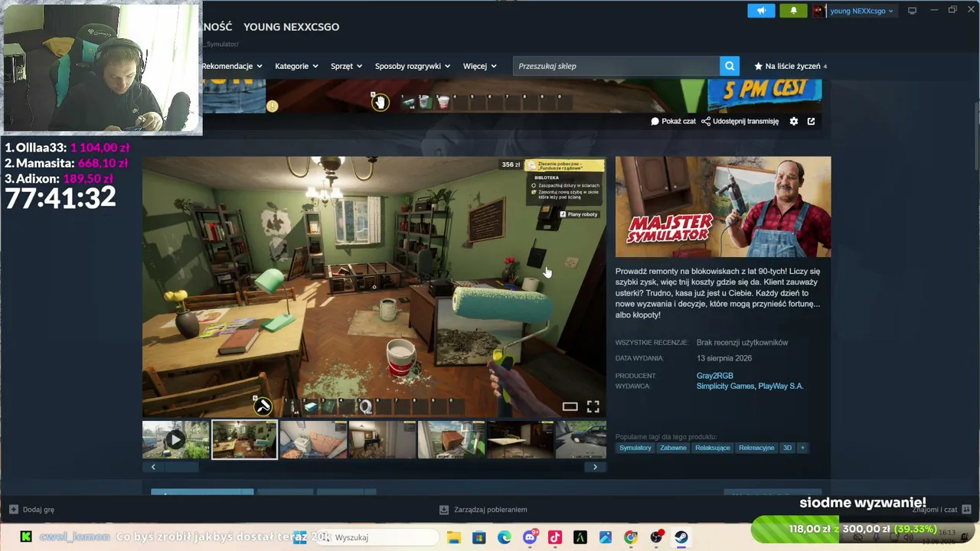Viewport: 980px width, 551px height.
Task: Open File Explorer from the taskbar
Action: click(x=453, y=537)
